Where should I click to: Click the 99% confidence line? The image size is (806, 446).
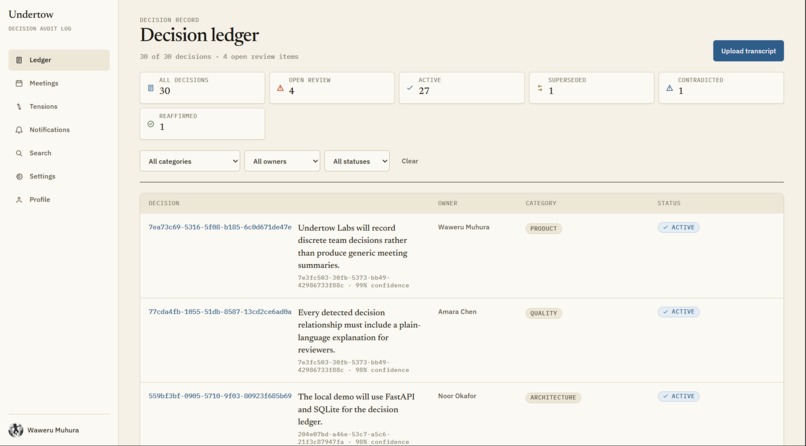pyautogui.click(x=354, y=282)
